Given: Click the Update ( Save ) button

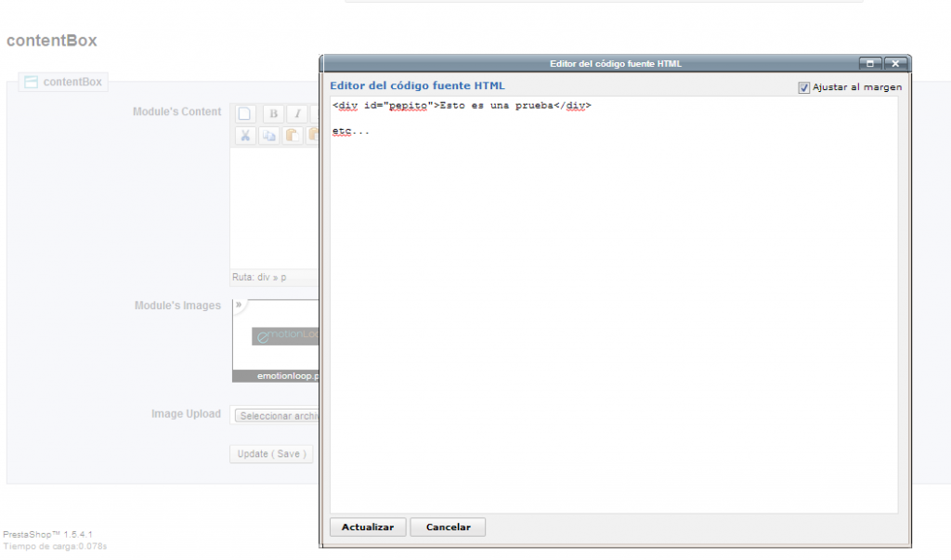Looking at the screenshot, I should (x=271, y=454).
